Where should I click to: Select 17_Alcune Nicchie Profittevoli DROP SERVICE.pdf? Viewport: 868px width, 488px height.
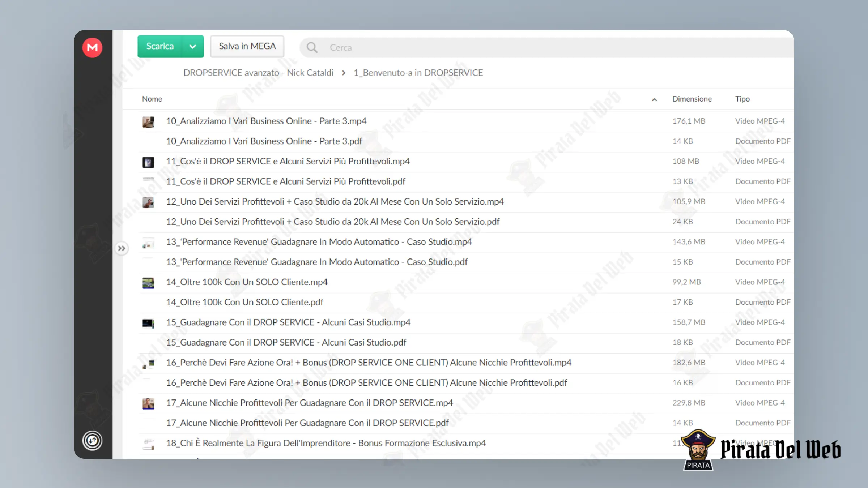coord(307,423)
